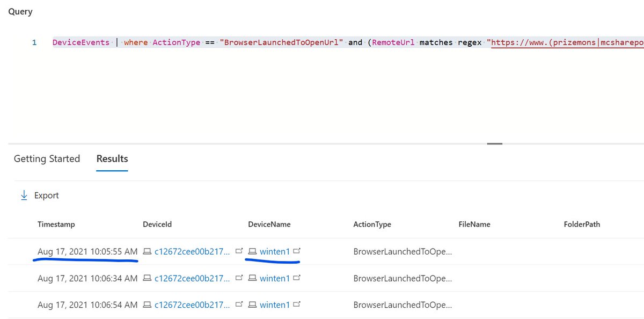Click ActionType cell in the 10:06:34 AM row

[x=402, y=278]
